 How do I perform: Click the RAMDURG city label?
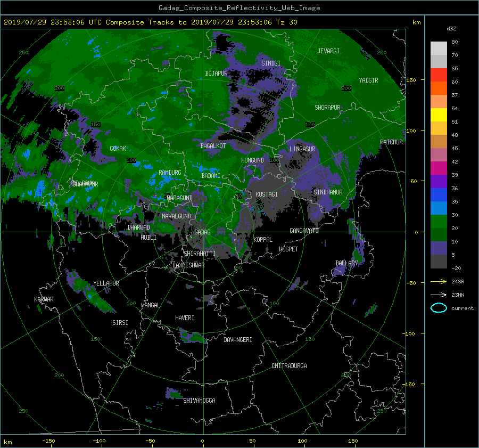(170, 173)
